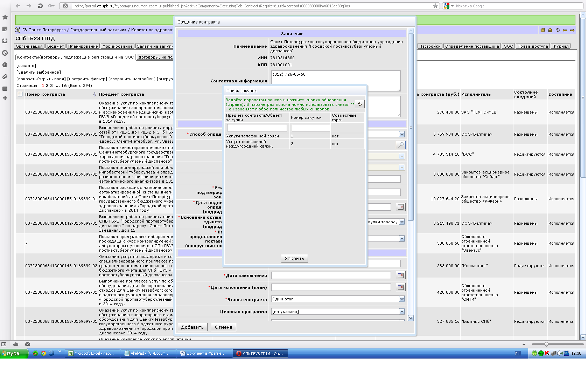Expand the Основание dropdown showing 'купки товара,'

[402, 222]
